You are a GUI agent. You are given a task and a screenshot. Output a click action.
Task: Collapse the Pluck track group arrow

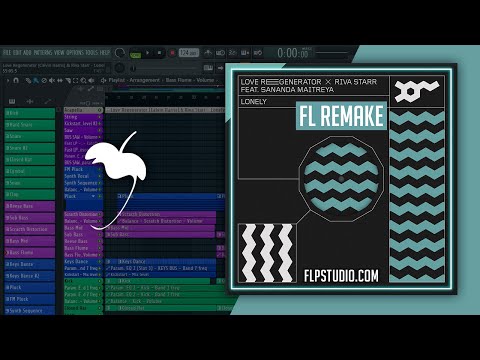click(94, 196)
